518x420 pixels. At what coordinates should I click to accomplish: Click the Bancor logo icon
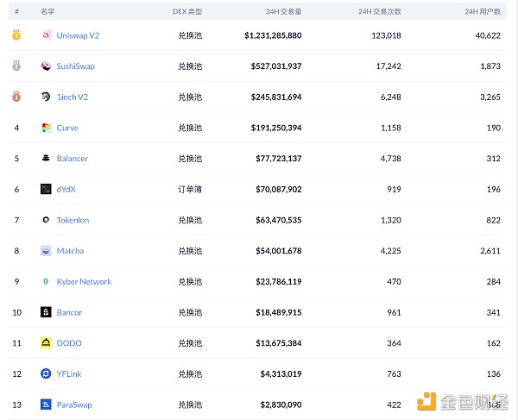(x=46, y=312)
